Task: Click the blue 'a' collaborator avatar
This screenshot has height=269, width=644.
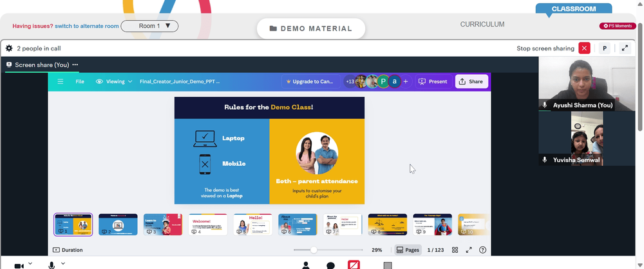Action: click(x=395, y=81)
